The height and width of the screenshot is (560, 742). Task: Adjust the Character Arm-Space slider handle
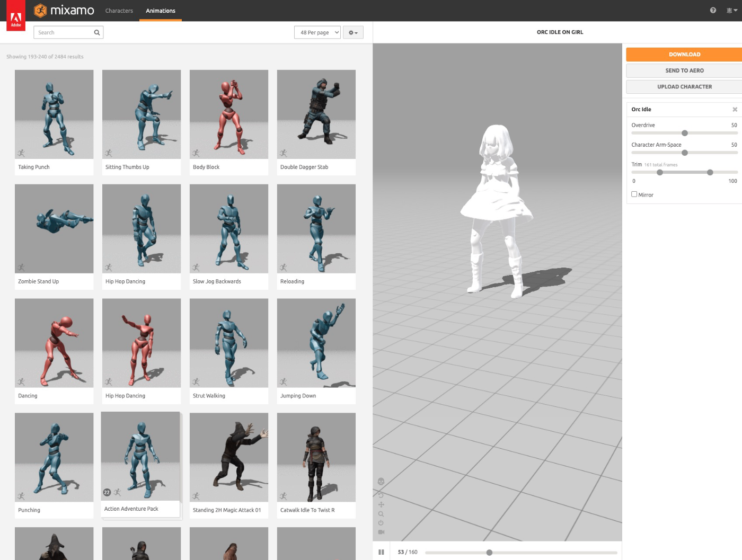pos(685,153)
